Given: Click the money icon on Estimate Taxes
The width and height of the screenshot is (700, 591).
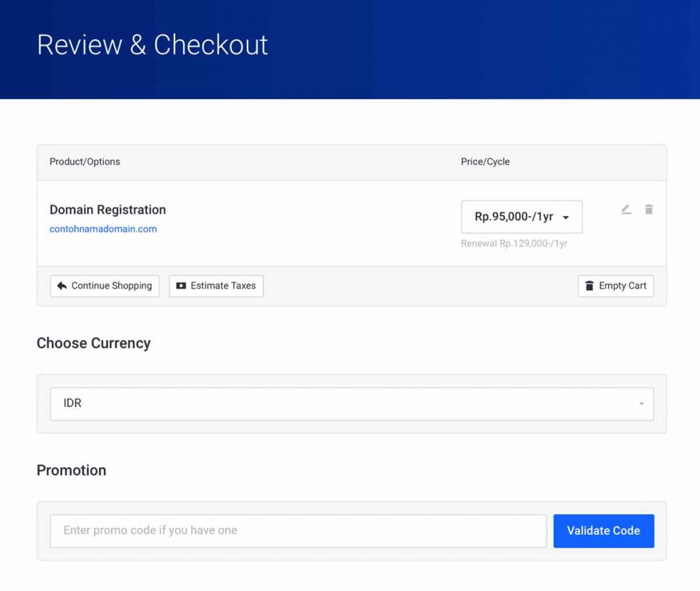Looking at the screenshot, I should click(180, 286).
